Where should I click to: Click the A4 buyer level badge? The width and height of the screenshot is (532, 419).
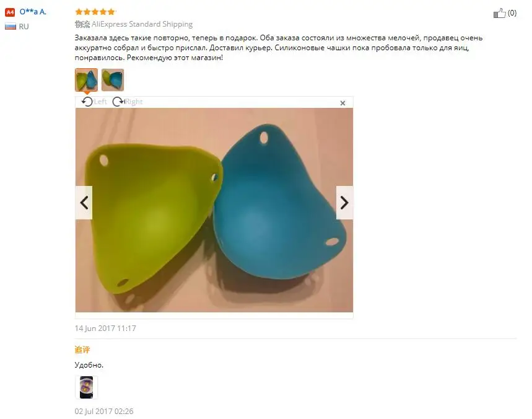pyautogui.click(x=10, y=12)
